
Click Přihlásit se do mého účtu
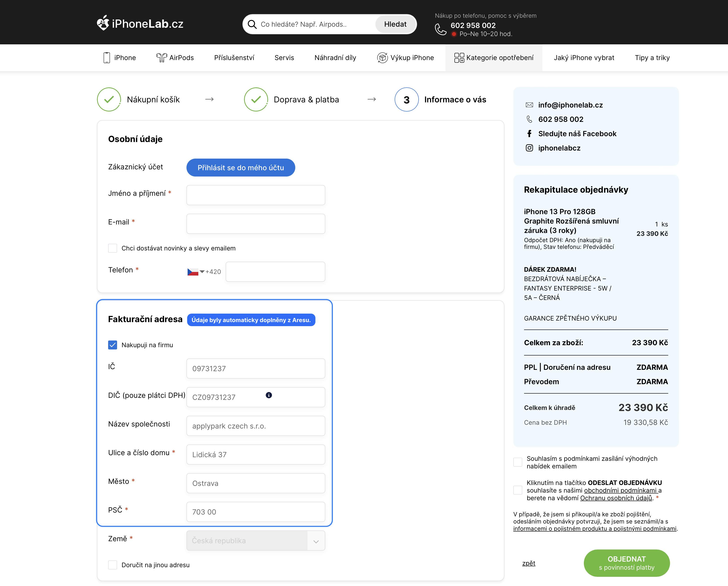[x=241, y=168]
